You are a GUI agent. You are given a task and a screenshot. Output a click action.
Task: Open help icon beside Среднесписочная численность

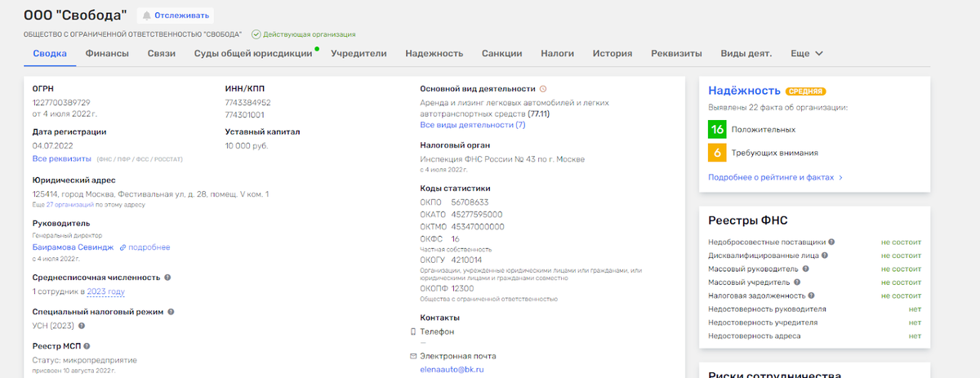pyautogui.click(x=167, y=278)
